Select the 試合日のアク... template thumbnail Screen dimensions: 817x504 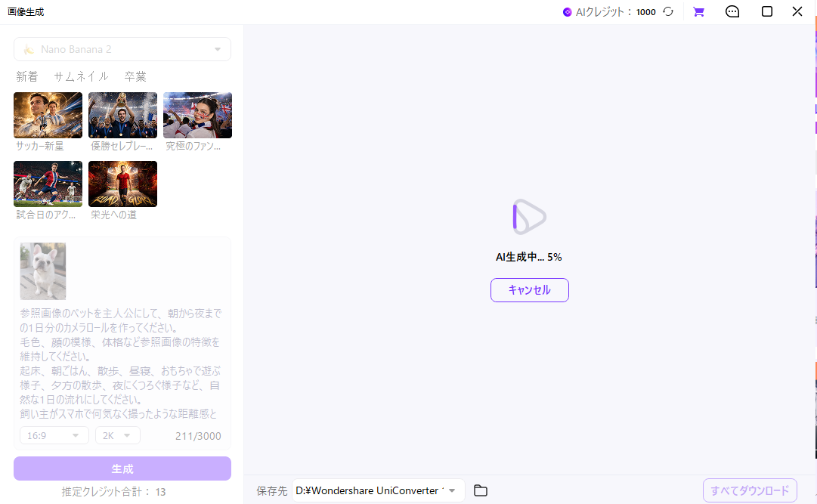click(48, 184)
